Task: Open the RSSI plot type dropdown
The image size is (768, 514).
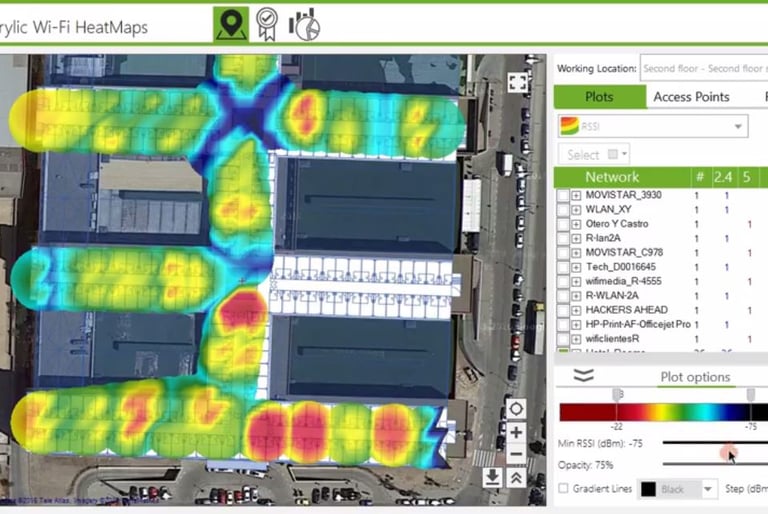Action: click(653, 126)
